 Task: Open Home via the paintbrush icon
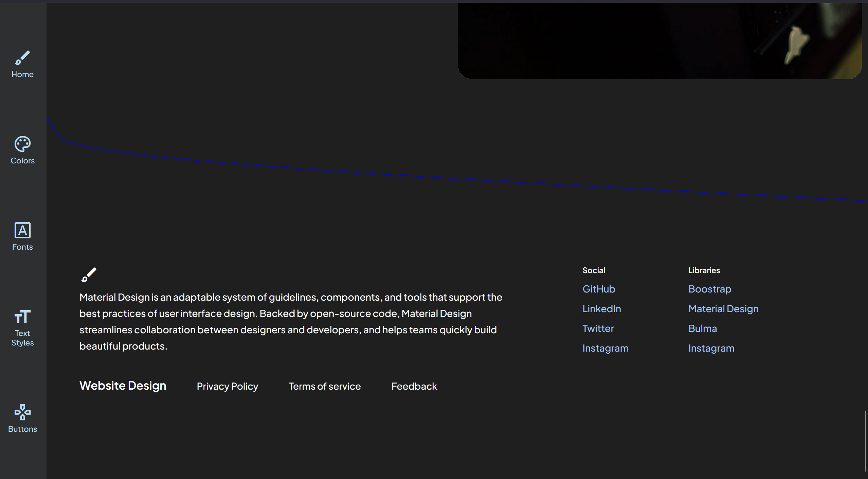[22, 58]
